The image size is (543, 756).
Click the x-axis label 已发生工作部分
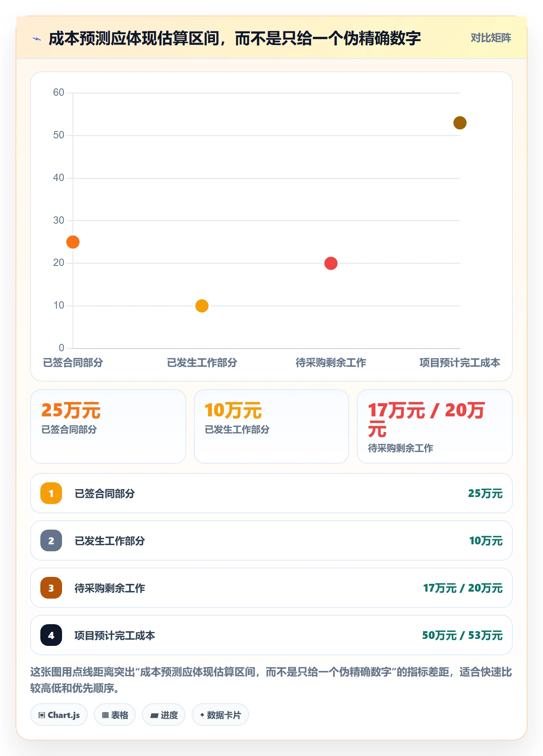pos(202,362)
